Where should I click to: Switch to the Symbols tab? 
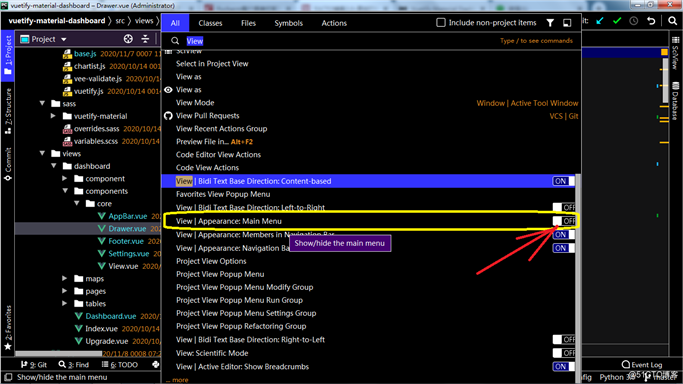(x=288, y=23)
